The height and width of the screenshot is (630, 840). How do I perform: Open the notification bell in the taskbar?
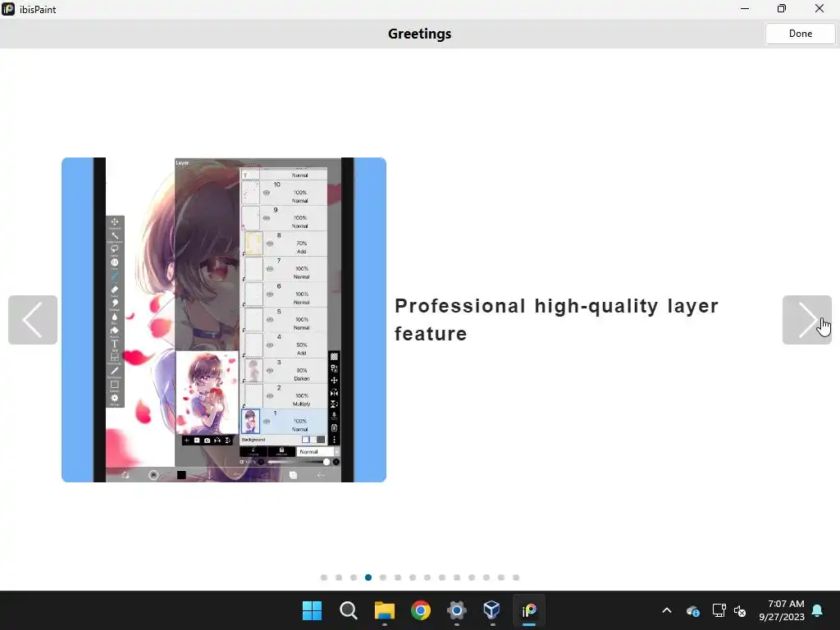(x=818, y=610)
